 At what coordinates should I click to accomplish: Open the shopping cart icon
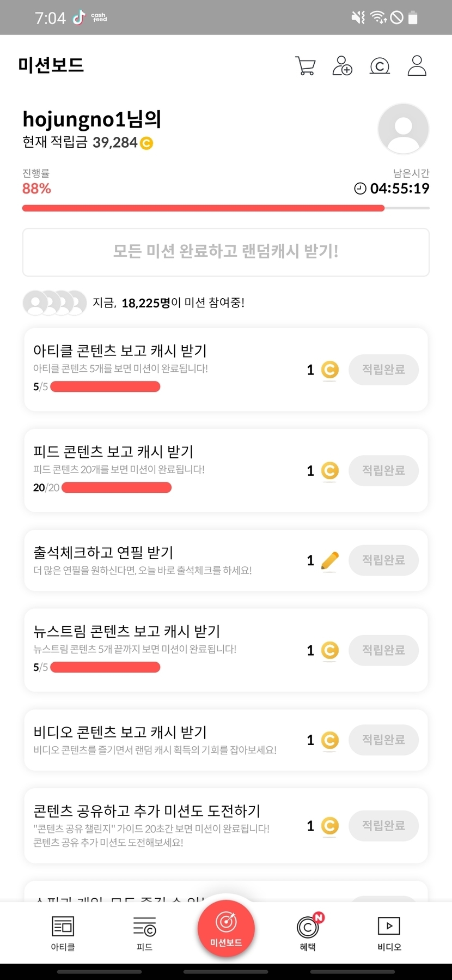coord(305,65)
